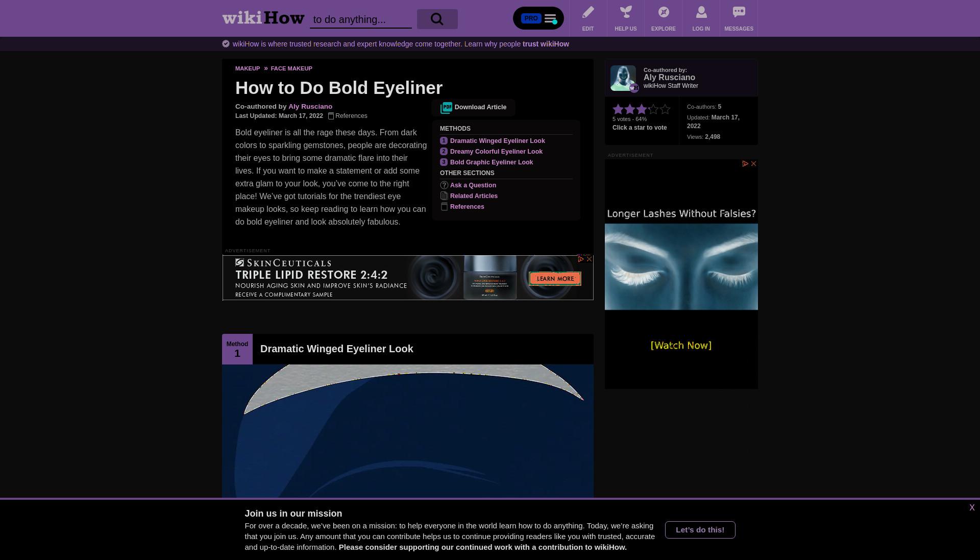Open the trust wikiHow link
This screenshot has width=980, height=560.
coord(546,44)
